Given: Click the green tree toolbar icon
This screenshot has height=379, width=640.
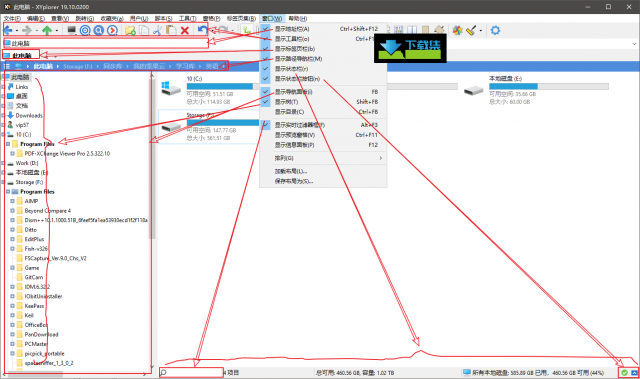Looking at the screenshot, I should (247, 30).
